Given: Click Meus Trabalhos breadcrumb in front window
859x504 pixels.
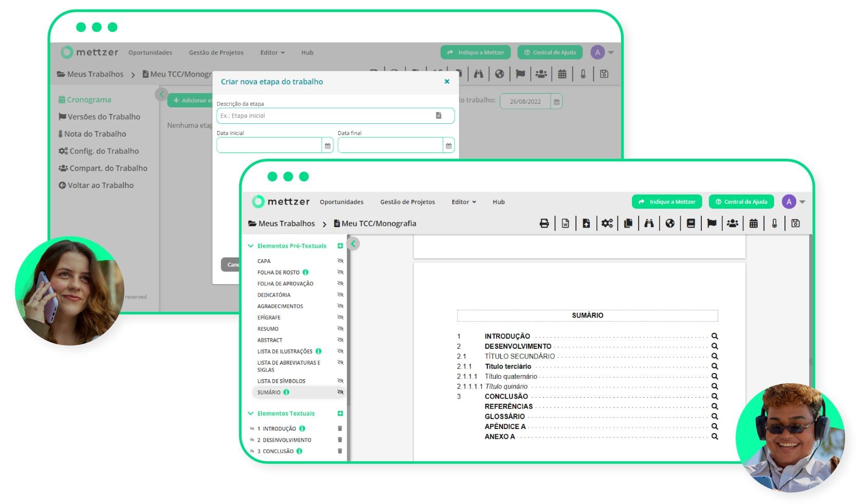Looking at the screenshot, I should pos(282,223).
